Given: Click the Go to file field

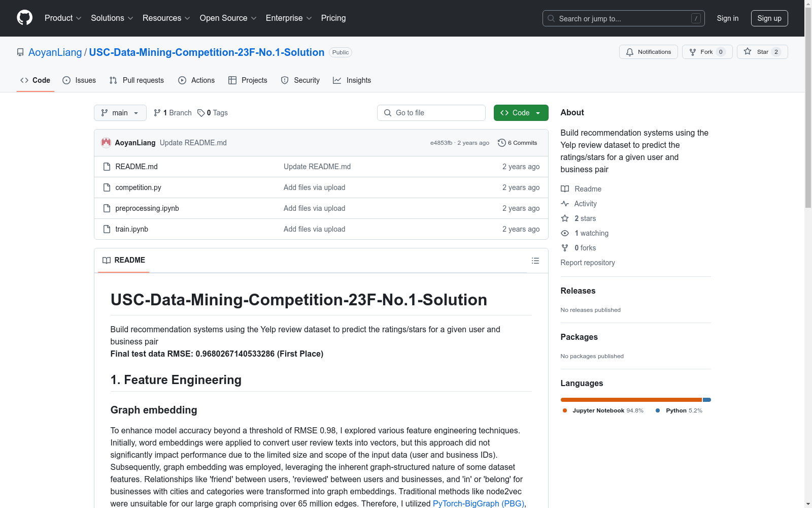Looking at the screenshot, I should click(x=431, y=113).
